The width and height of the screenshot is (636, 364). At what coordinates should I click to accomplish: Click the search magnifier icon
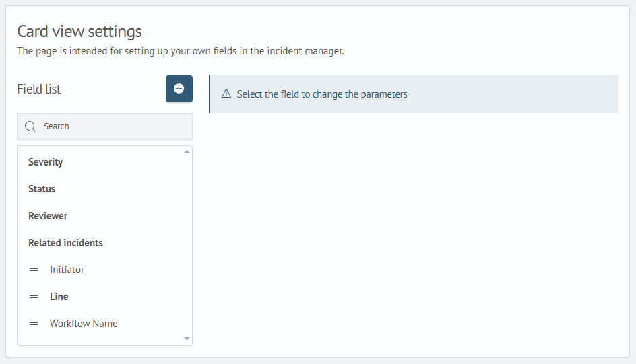[30, 126]
